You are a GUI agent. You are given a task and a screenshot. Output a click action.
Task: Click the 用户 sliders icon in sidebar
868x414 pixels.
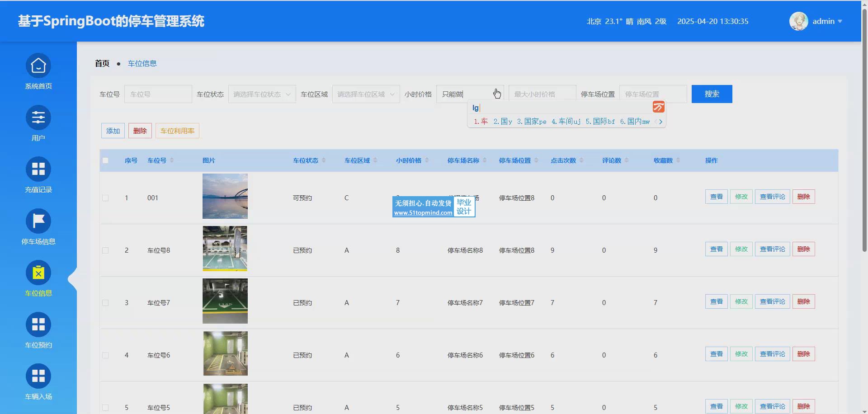click(38, 118)
